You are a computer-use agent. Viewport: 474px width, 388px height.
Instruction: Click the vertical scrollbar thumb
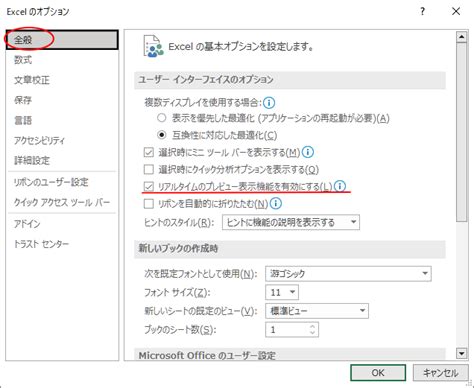[x=461, y=132]
